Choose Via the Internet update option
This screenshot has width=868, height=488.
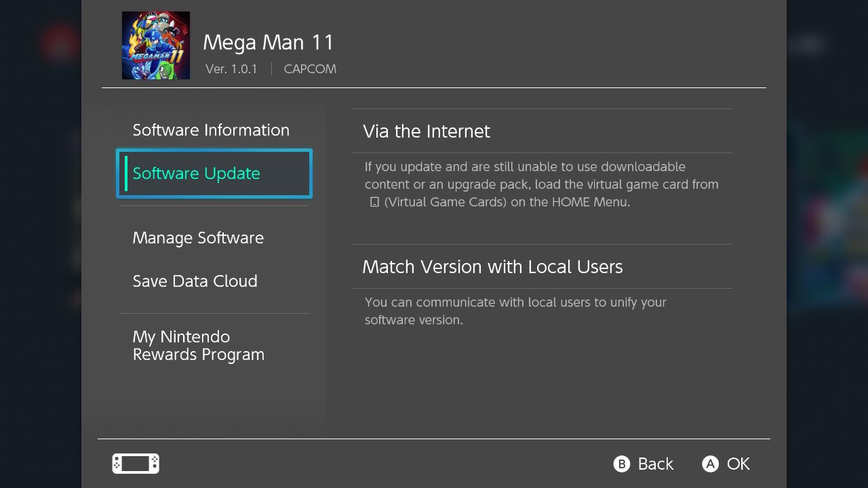point(542,131)
